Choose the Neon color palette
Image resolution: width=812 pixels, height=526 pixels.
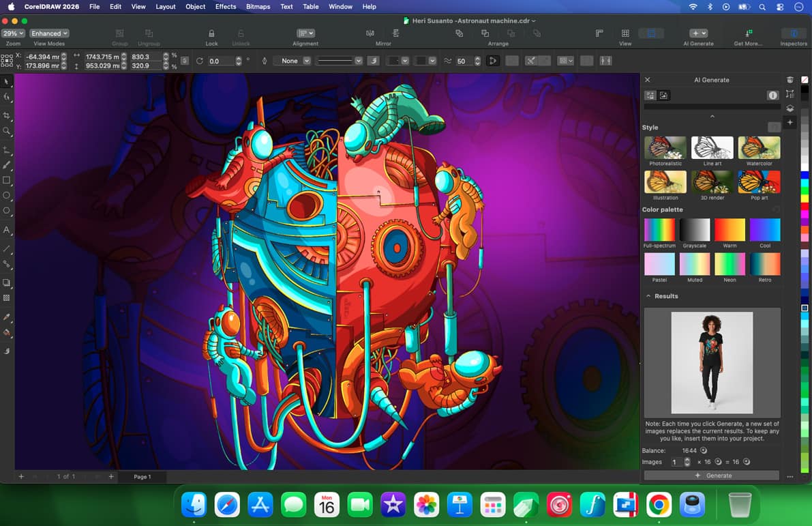click(x=730, y=264)
